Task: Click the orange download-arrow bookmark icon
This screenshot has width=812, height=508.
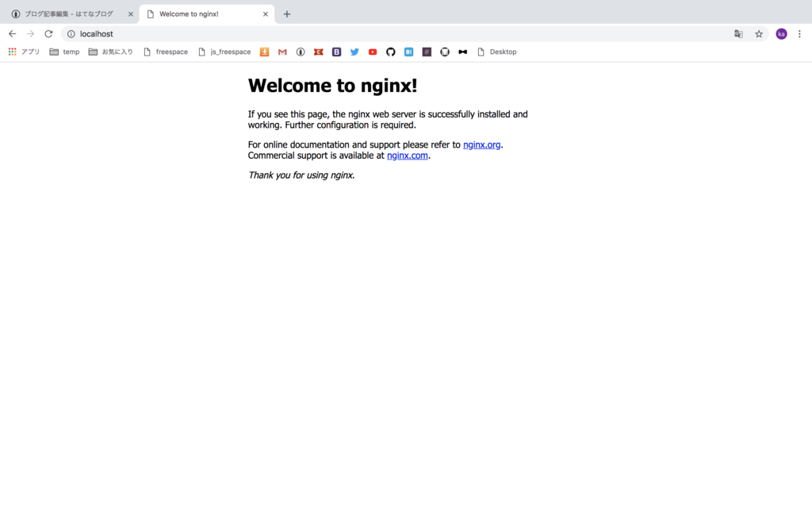Action: point(264,52)
